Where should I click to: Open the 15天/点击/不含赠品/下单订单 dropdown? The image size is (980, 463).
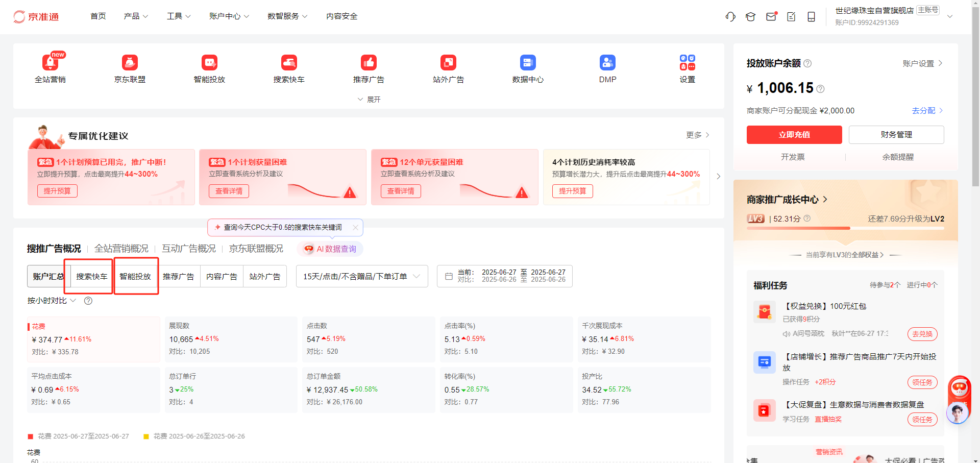361,276
